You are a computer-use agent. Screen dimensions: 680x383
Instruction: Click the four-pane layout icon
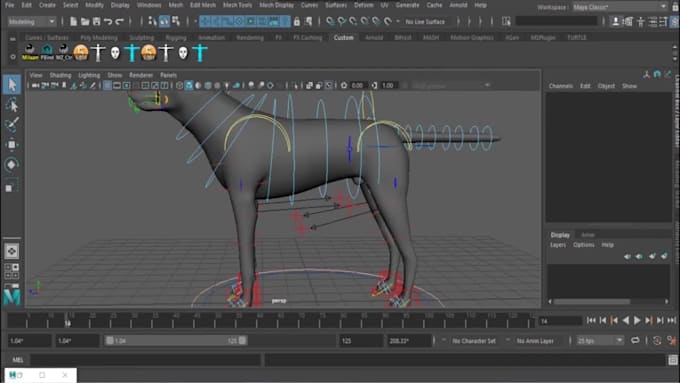[12, 271]
